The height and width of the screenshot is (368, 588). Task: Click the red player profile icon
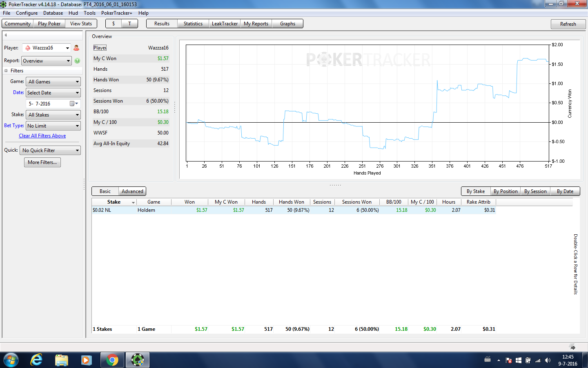[76, 48]
